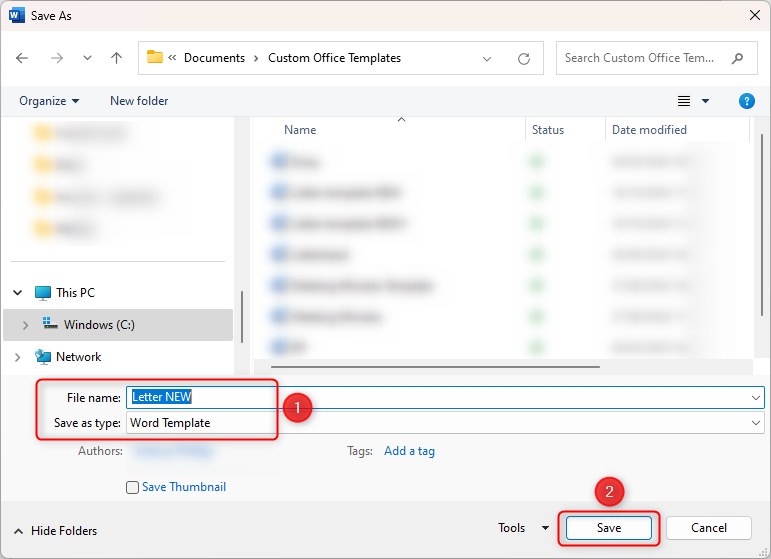The height and width of the screenshot is (559, 771).
Task: Select Network in navigation pane
Action: [79, 356]
